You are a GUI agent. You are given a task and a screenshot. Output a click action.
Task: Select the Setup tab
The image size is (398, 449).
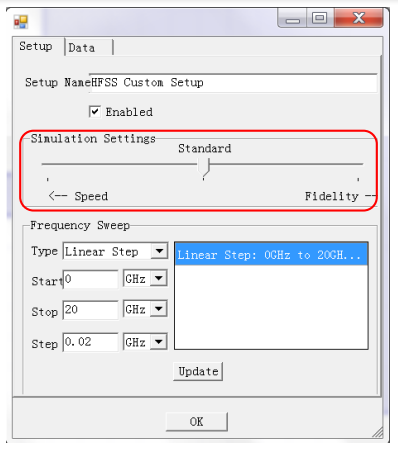(x=38, y=46)
